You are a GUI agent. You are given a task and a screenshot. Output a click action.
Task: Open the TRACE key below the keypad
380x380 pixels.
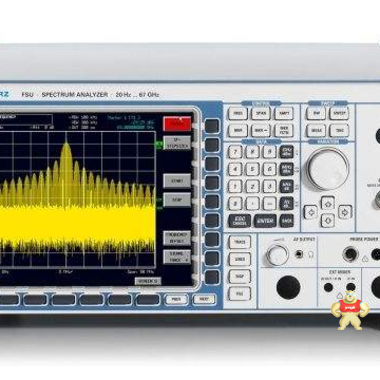point(240,242)
